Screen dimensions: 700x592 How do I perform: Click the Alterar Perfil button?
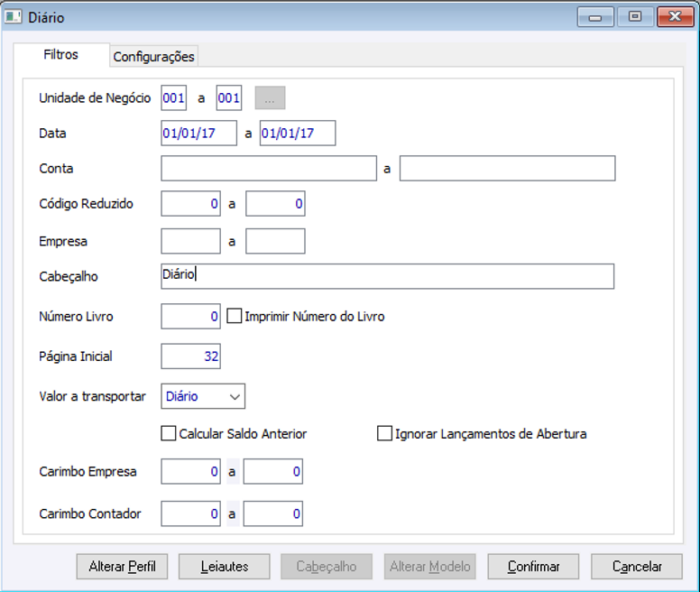pyautogui.click(x=122, y=567)
